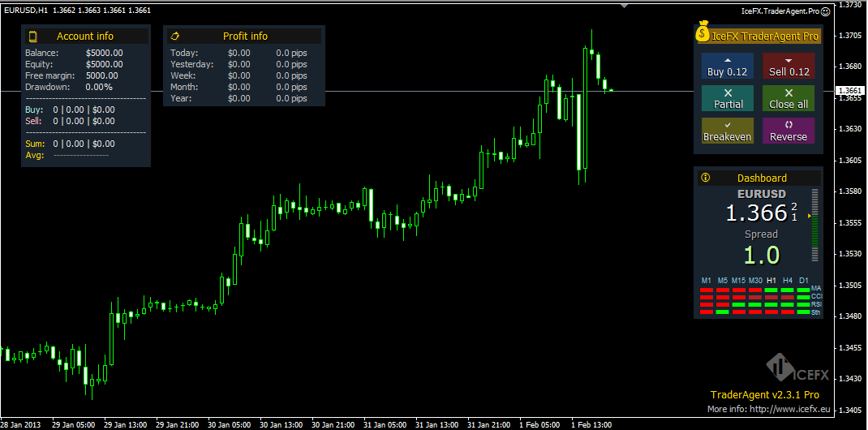This screenshot has height=430, width=868.
Task: Click the MA indicator cell under D1
Action: (804, 290)
